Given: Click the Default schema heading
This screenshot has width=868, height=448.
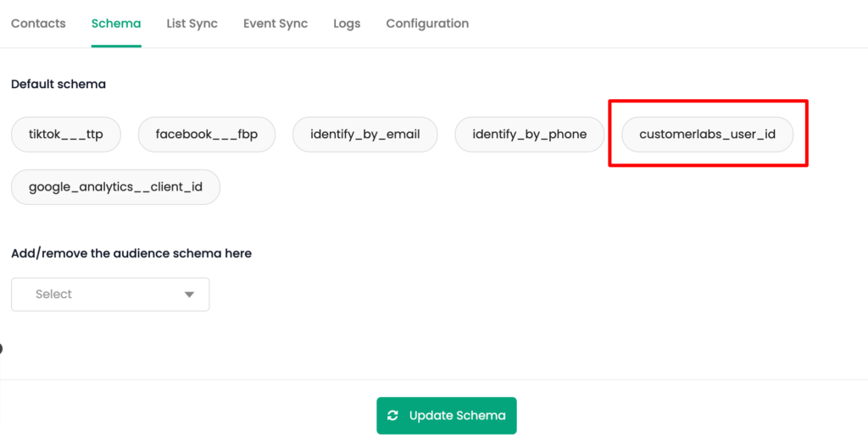Looking at the screenshot, I should coord(58,84).
